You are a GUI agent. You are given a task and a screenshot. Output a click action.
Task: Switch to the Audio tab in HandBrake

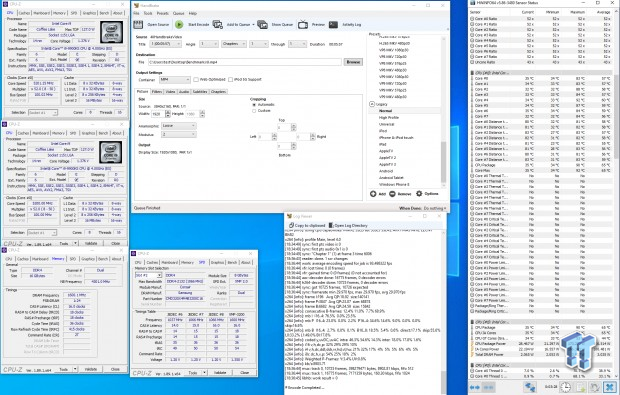(x=184, y=92)
